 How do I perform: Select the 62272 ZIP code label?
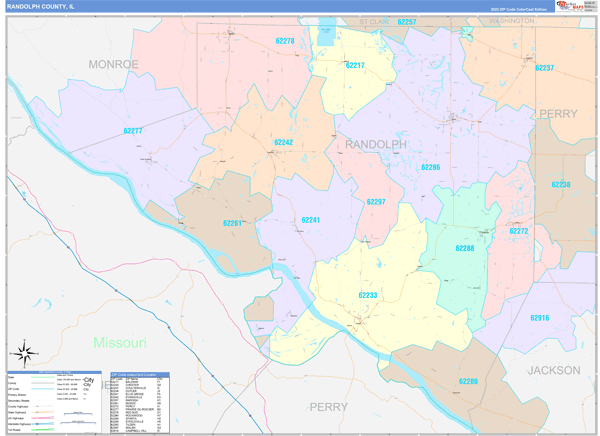[x=518, y=231]
